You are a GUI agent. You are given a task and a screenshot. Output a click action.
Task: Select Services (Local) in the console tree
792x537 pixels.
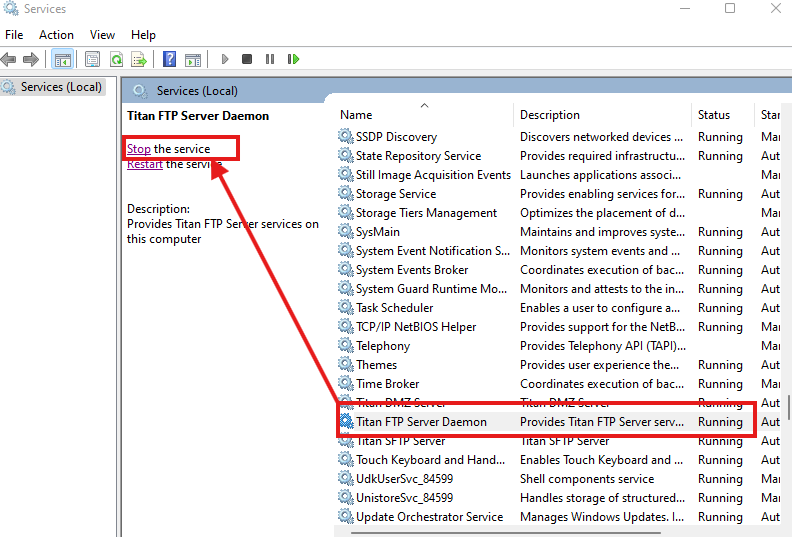(61, 87)
